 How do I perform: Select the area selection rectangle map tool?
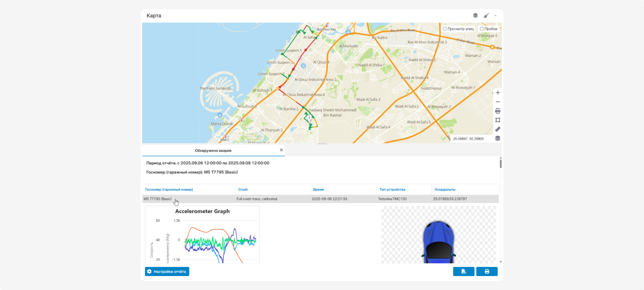click(497, 120)
